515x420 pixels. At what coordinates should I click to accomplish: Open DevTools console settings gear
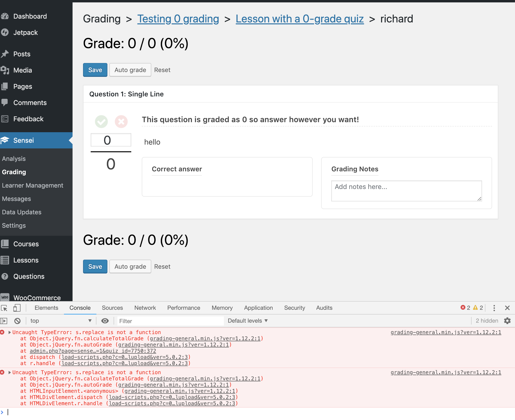tap(507, 321)
